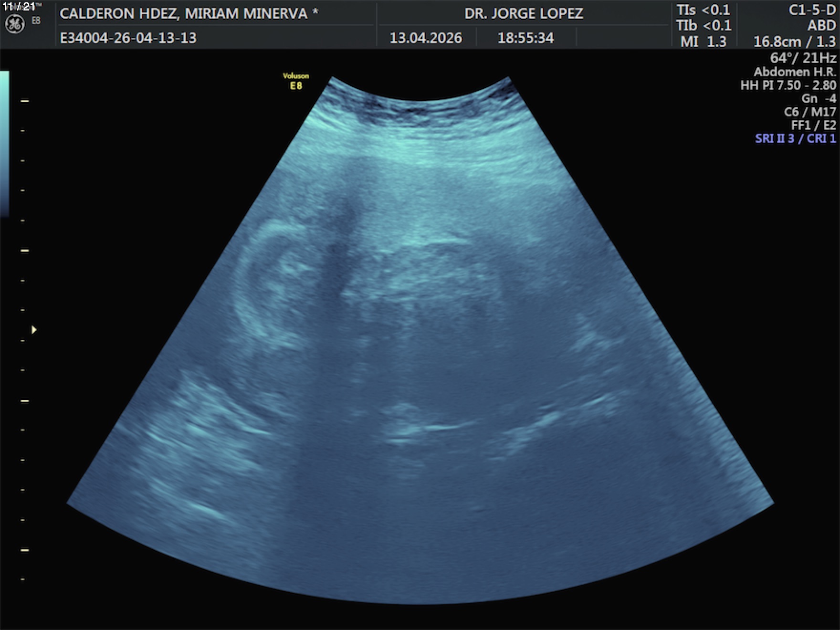Click the HH PI 7.50 - 2.80 parameter
Viewport: 840px width, 630px height.
pos(788,85)
